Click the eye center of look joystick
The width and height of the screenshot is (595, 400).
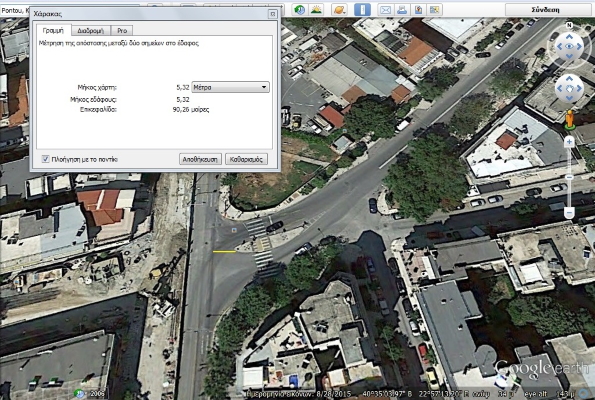pyautogui.click(x=569, y=46)
